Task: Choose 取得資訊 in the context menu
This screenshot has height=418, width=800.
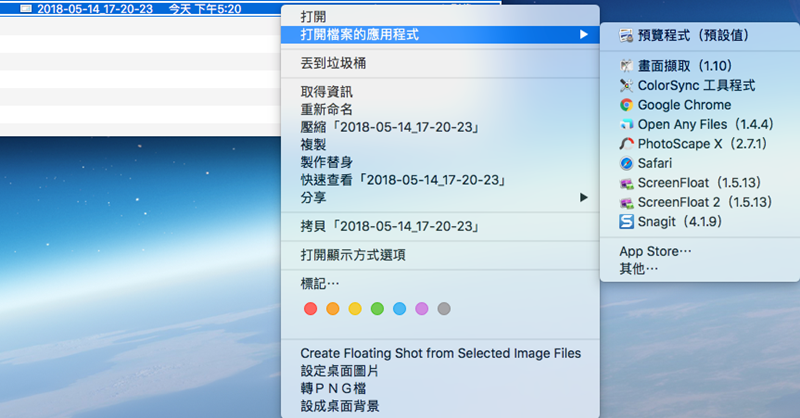Action: [x=327, y=93]
